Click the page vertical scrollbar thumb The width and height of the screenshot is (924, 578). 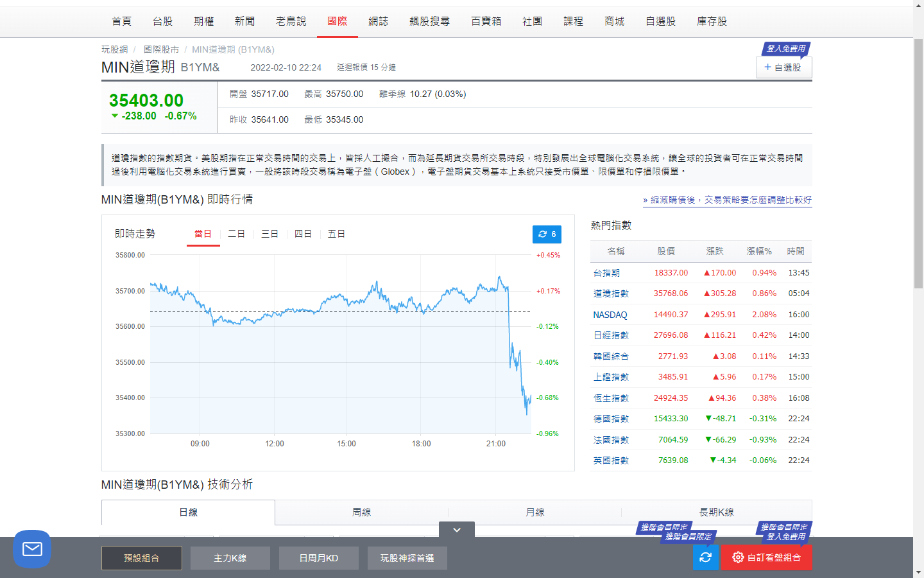point(918,164)
